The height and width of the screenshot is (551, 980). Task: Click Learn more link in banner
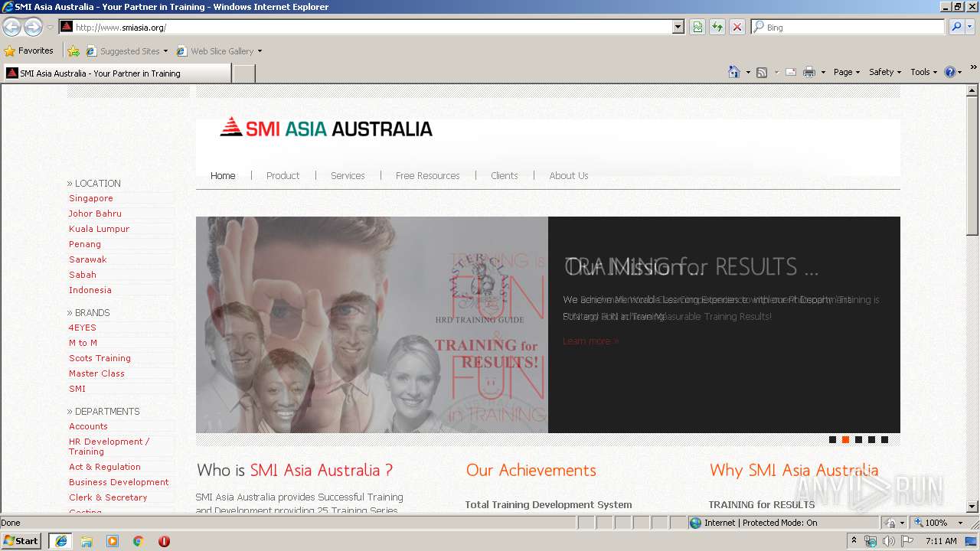tap(590, 341)
